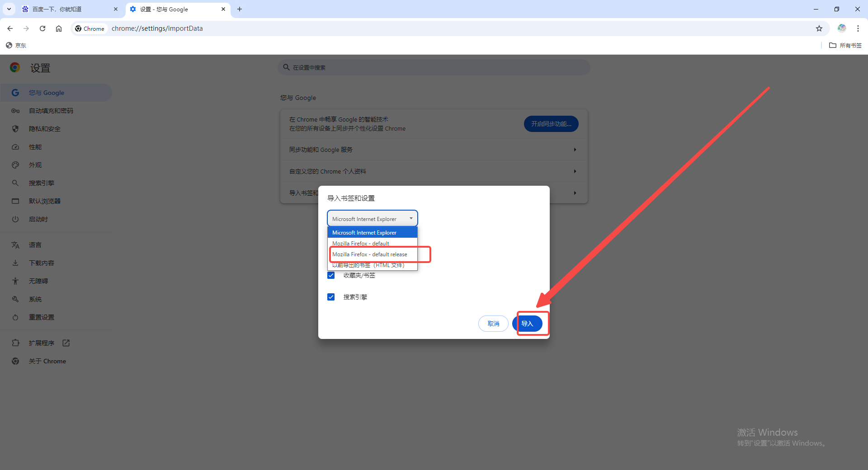Screen dimensions: 868x470
Task: Close the 百度一下 tab
Action: pyautogui.click(x=115, y=9)
